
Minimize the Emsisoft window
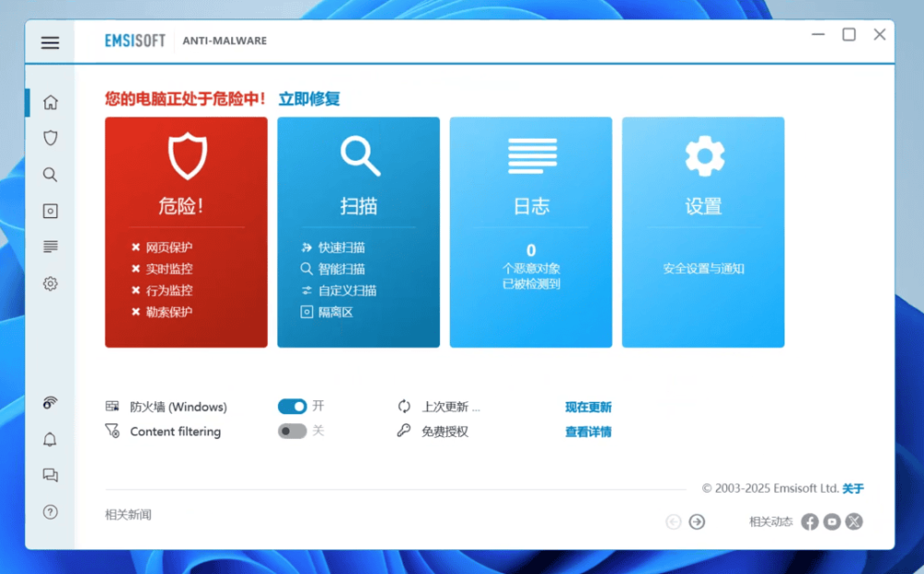pos(818,35)
